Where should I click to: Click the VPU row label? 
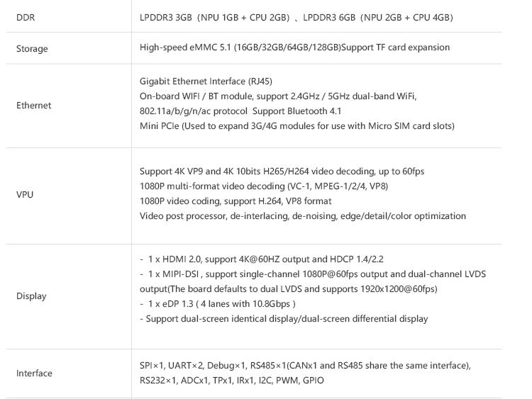pos(25,195)
